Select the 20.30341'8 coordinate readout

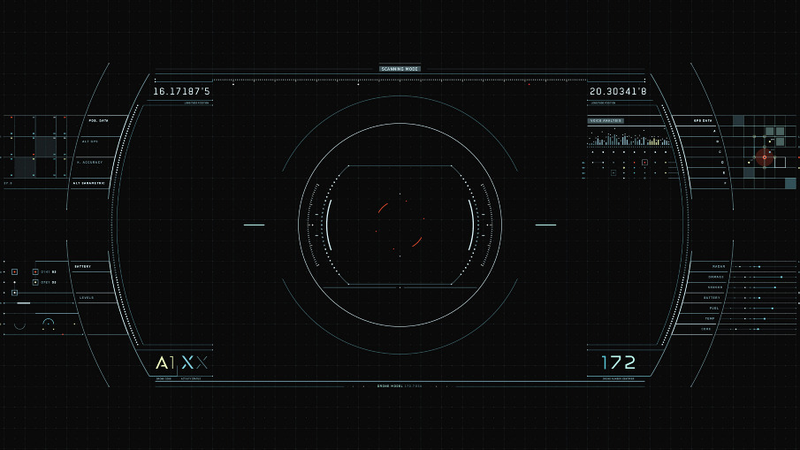pyautogui.click(x=618, y=91)
